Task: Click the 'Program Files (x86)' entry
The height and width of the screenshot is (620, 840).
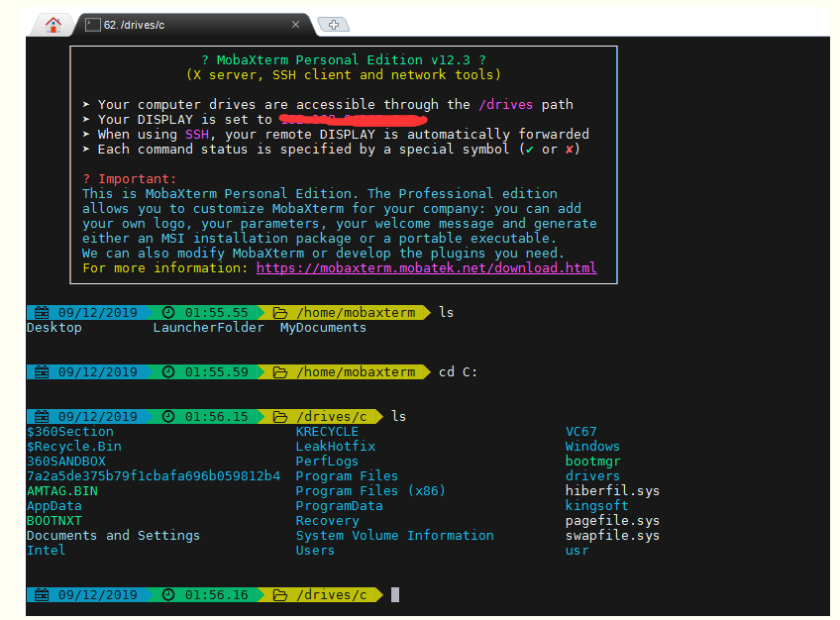Action: 370,491
